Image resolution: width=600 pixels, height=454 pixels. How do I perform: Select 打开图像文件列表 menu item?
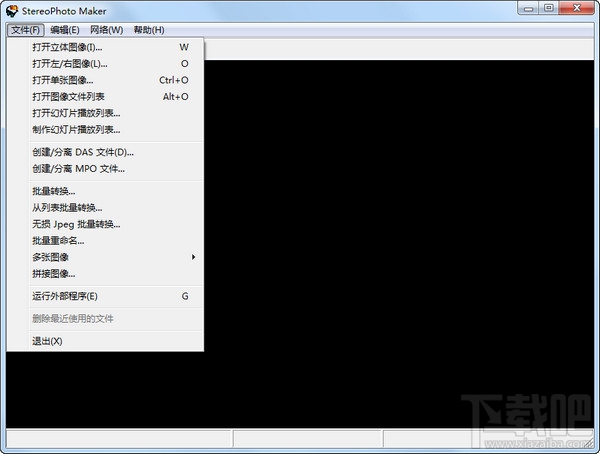(105, 96)
